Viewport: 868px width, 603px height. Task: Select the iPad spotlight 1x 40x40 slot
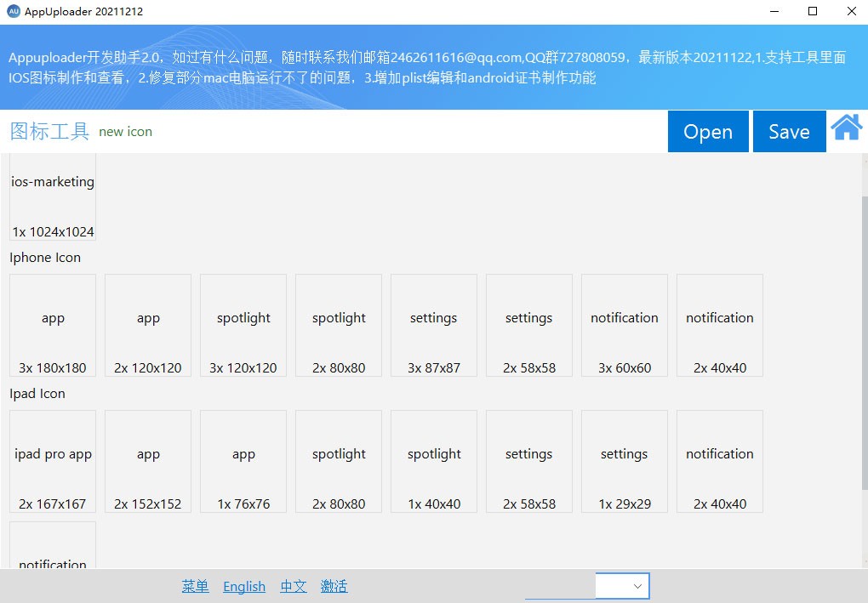(x=434, y=461)
